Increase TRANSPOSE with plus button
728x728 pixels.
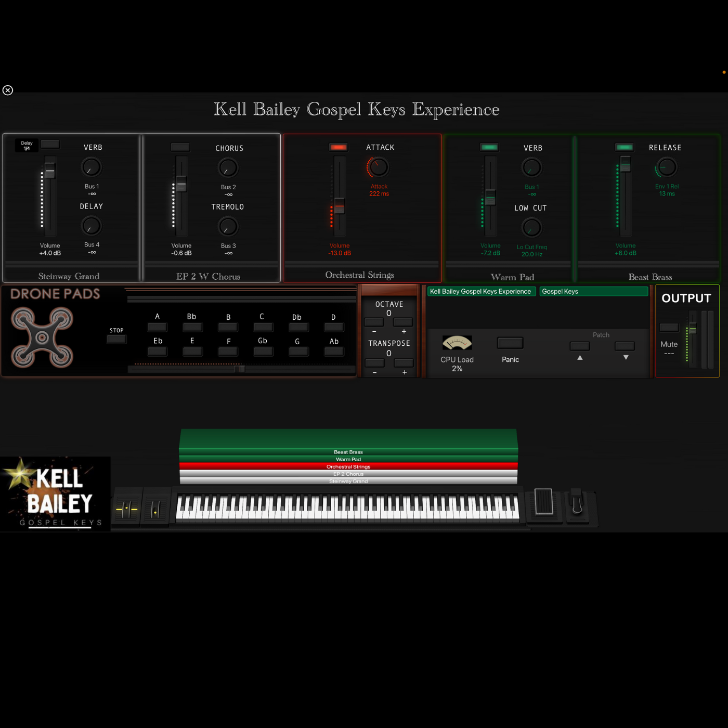[404, 363]
